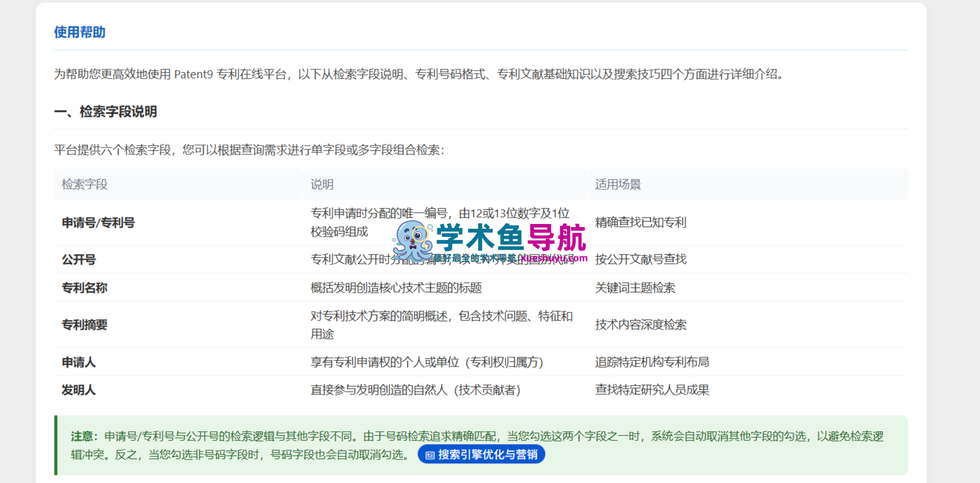Click the 享有专利申请权的个人或单位 description
The height and width of the screenshot is (483, 980).
[427, 362]
